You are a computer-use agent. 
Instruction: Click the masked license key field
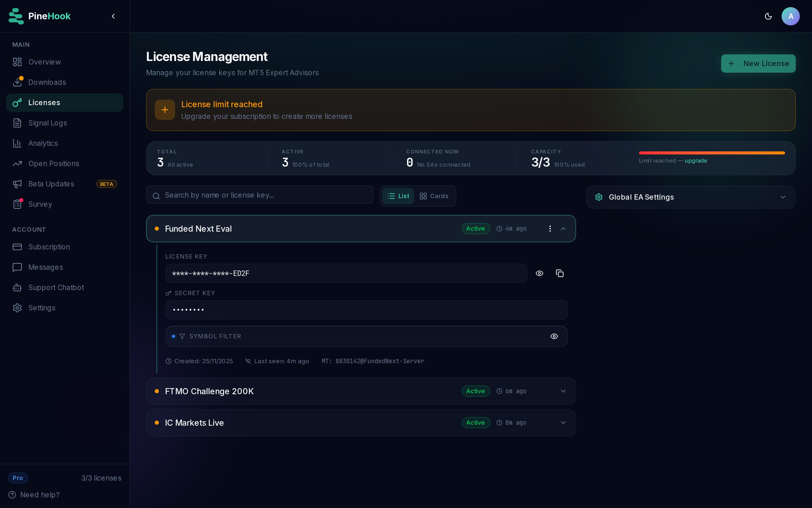pos(346,274)
